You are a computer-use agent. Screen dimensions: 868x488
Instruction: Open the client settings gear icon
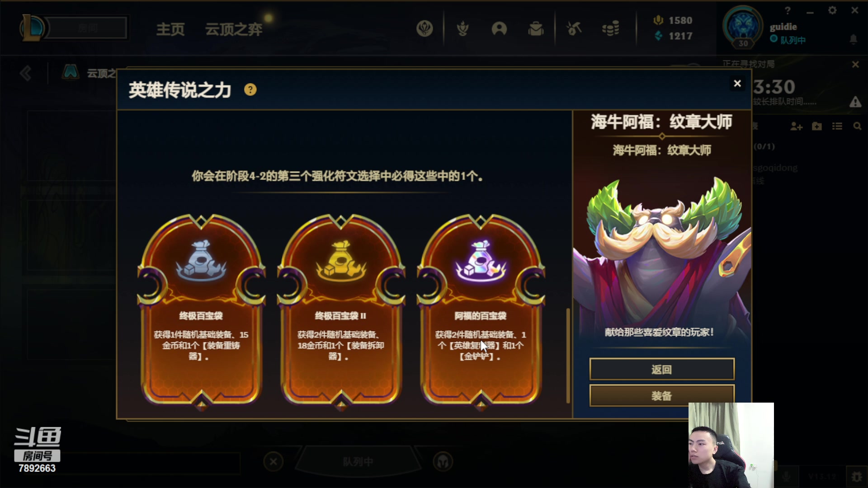click(832, 10)
